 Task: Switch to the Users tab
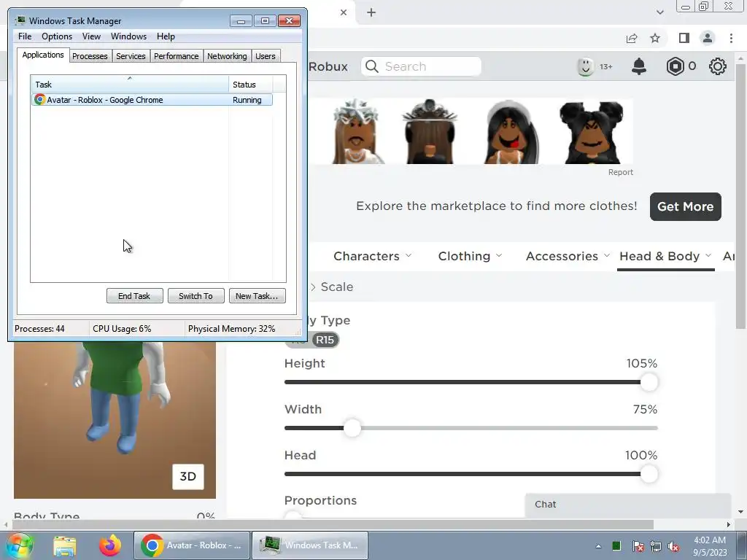266,56
